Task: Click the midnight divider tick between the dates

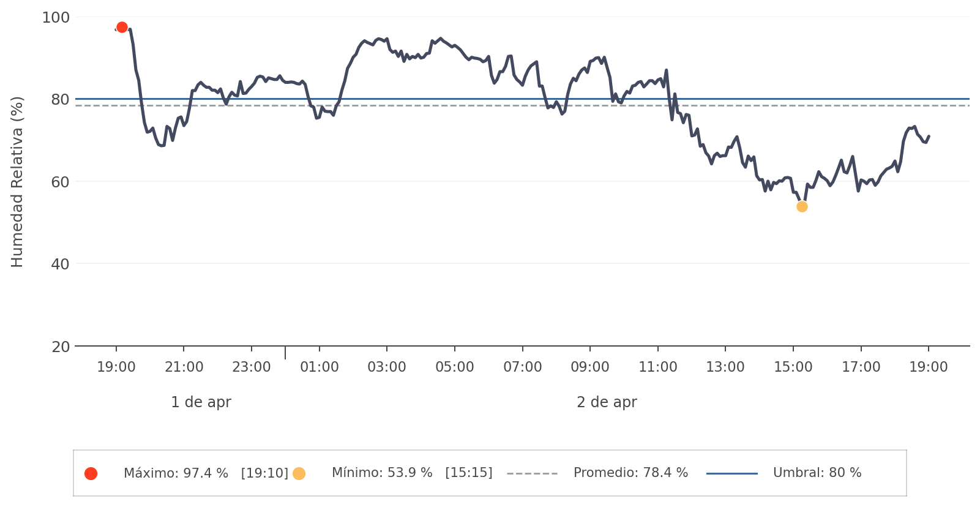Action: click(285, 353)
